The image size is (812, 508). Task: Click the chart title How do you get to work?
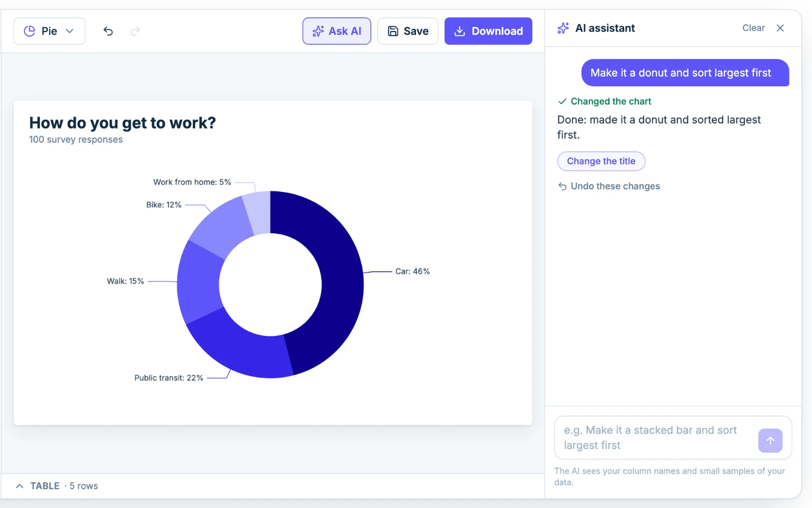pyautogui.click(x=122, y=123)
